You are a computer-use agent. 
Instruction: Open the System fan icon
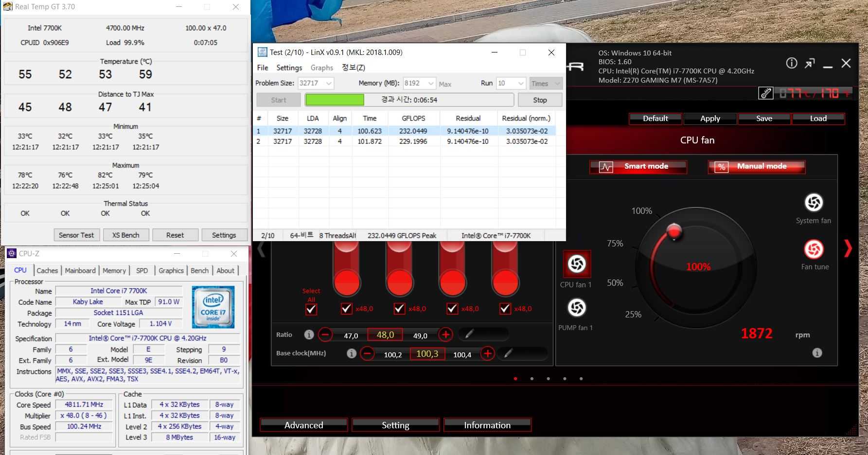click(x=814, y=203)
